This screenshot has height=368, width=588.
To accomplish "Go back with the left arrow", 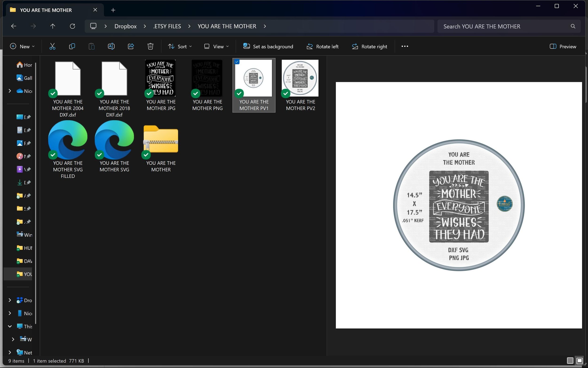I will pyautogui.click(x=14, y=26).
